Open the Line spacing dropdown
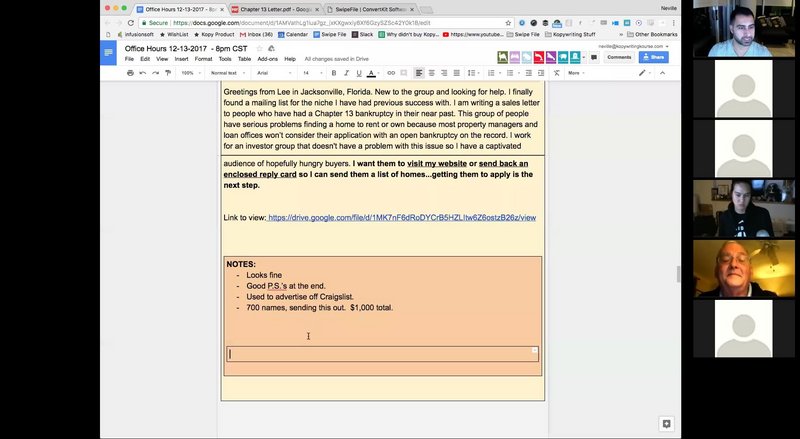Screen dimensions: 800x439 (x=472, y=73)
